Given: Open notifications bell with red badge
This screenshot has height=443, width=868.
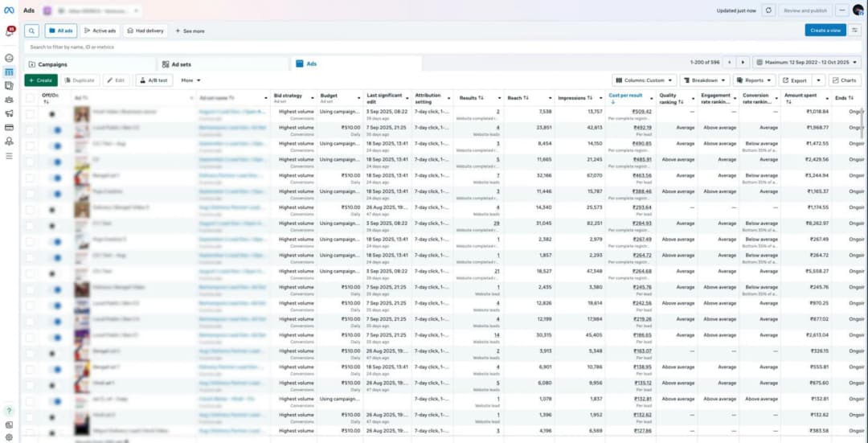Looking at the screenshot, I should pyautogui.click(x=9, y=32).
